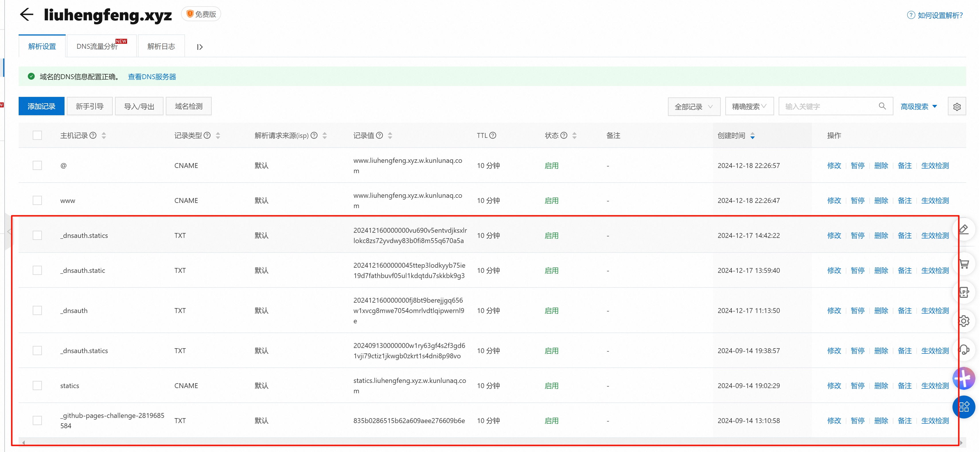
Task: Open the table settings gear icon
Action: [x=957, y=107]
